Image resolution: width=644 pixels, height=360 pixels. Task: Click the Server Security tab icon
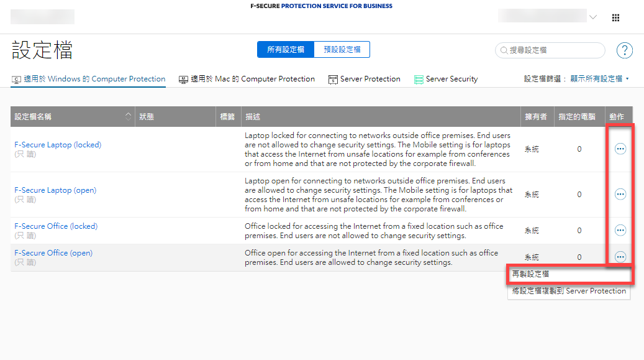[x=419, y=79]
